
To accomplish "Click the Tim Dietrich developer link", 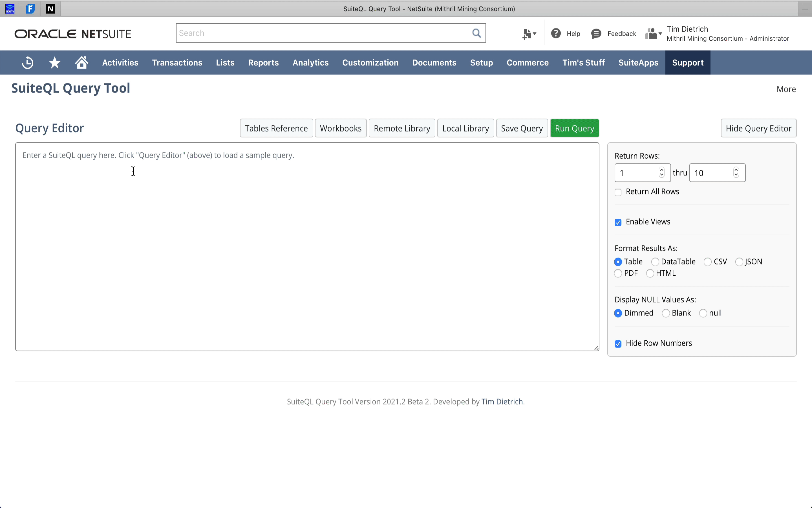I will point(502,402).
